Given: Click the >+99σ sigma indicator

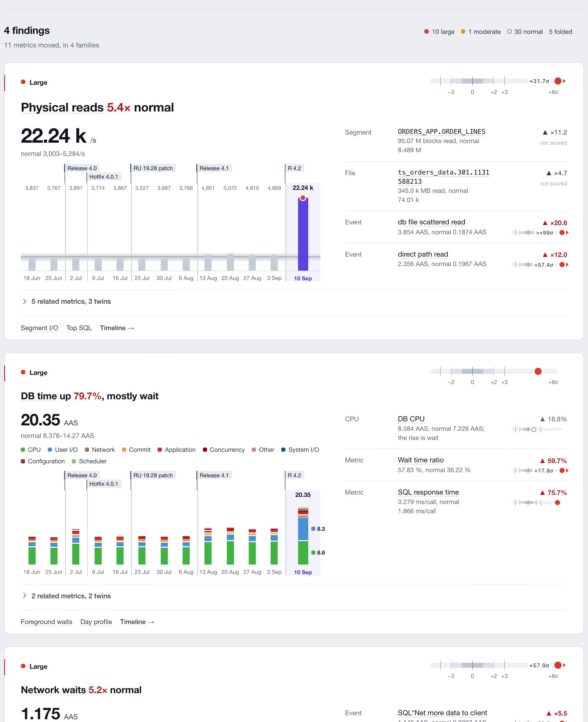Looking at the screenshot, I should tap(544, 233).
